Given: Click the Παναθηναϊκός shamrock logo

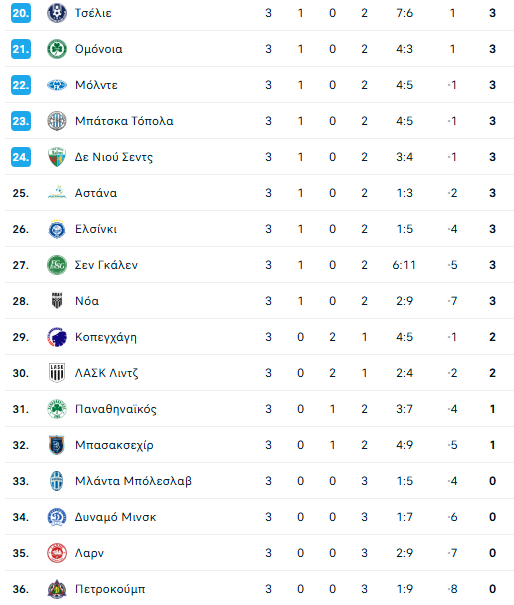Looking at the screenshot, I should (57, 409).
